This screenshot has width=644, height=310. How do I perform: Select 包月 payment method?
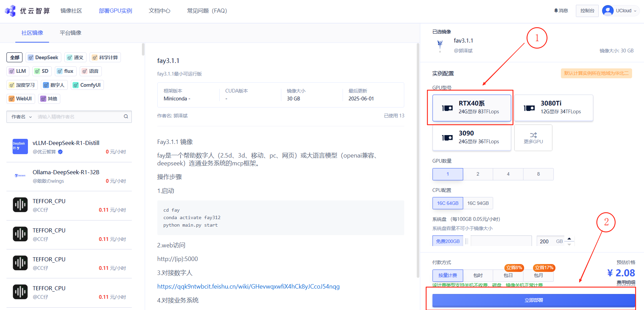(x=538, y=275)
